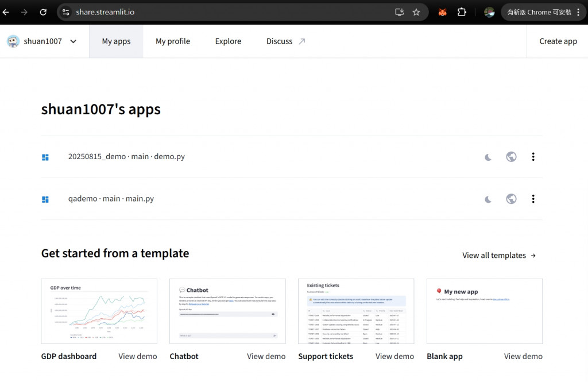The width and height of the screenshot is (588, 382).
Task: Click the Support tickets title
Action: (x=326, y=356)
